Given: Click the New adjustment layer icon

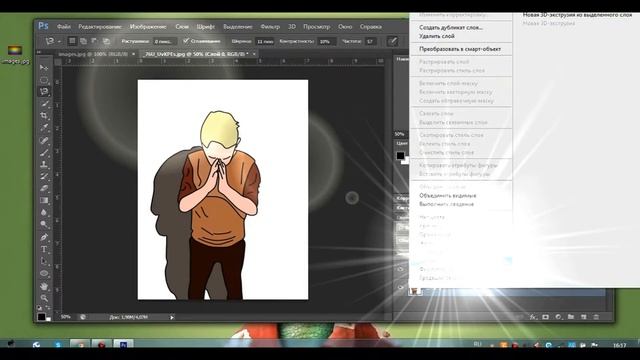Looking at the screenshot, I should tap(558, 317).
